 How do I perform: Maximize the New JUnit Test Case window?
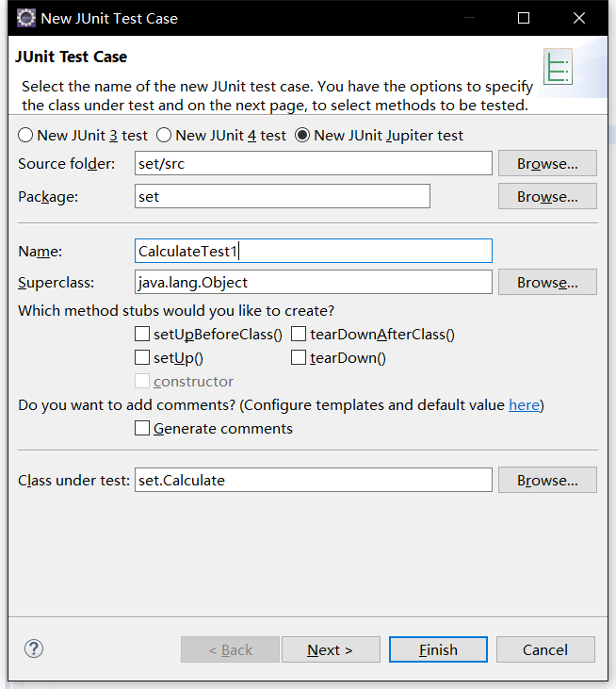pyautogui.click(x=524, y=18)
